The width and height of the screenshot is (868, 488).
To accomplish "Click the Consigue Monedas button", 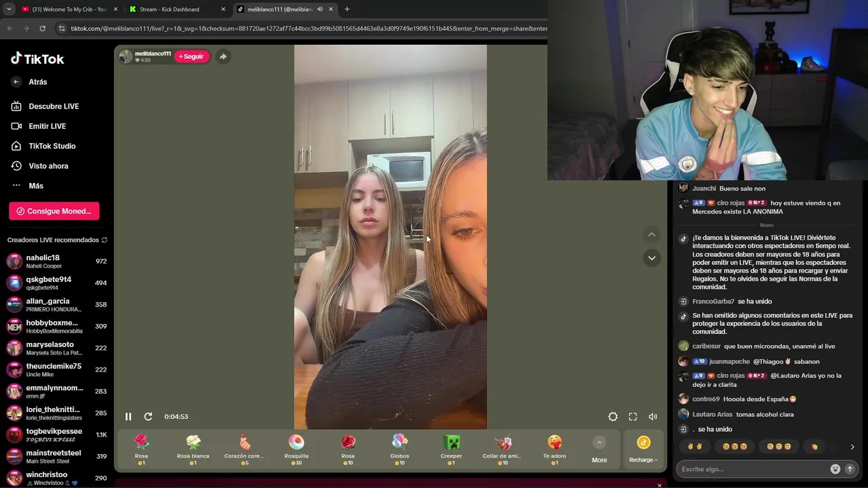I will tap(54, 211).
